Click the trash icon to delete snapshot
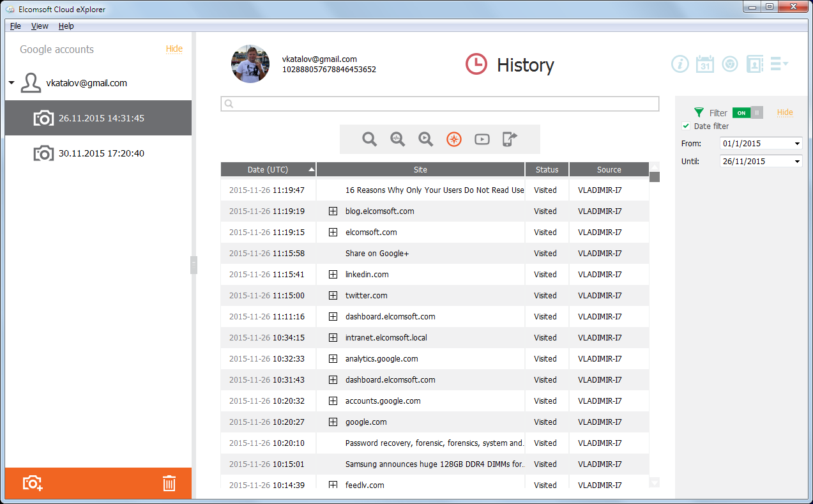This screenshot has width=813, height=504. (169, 484)
